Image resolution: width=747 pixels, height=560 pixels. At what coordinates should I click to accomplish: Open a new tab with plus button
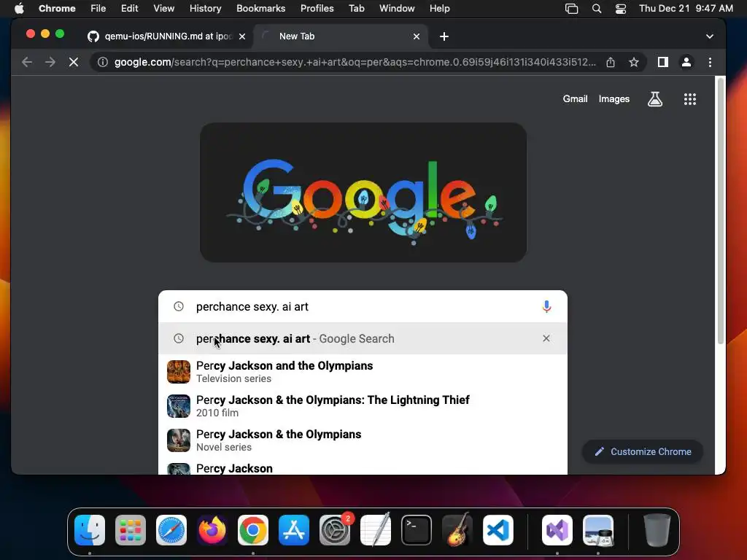pos(444,36)
